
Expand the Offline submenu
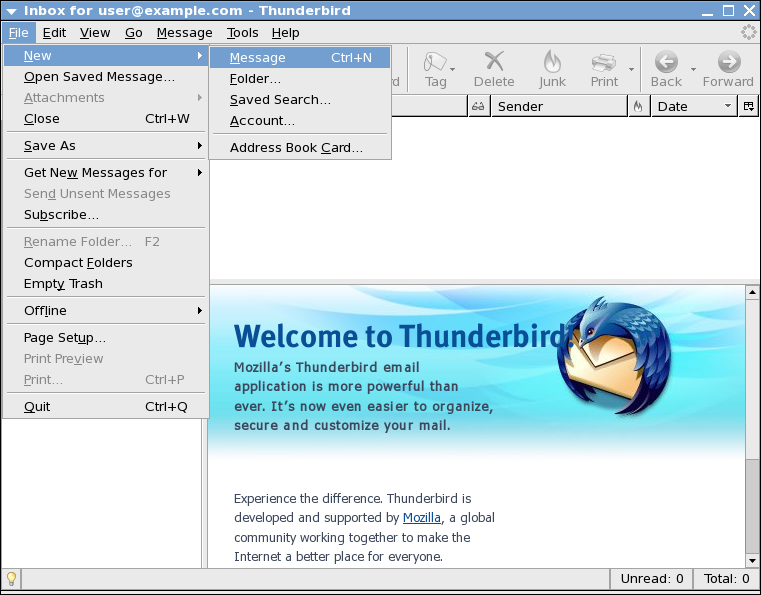pos(106,311)
